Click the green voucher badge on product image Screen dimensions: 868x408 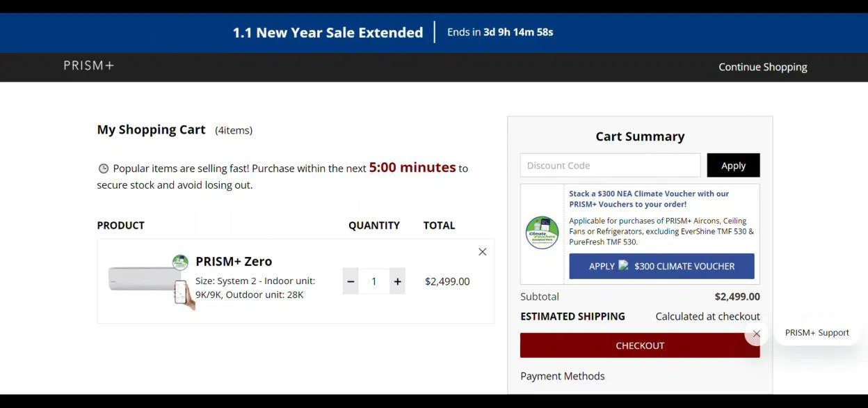click(180, 262)
